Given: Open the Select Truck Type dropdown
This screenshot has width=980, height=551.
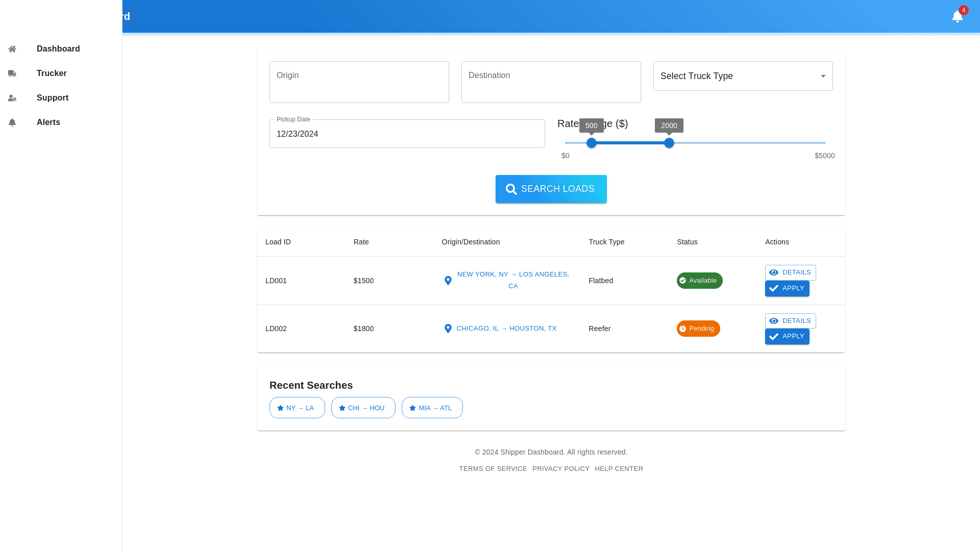Looking at the screenshot, I should (735, 76).
